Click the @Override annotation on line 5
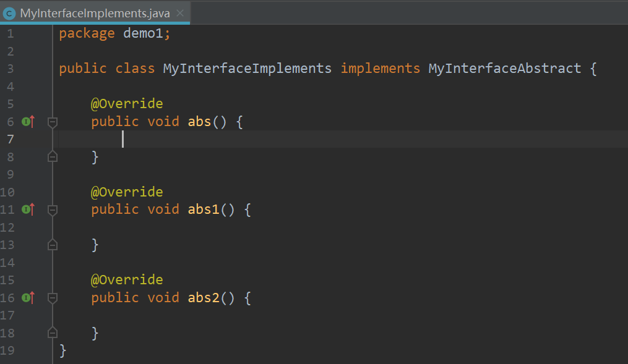Image resolution: width=628 pixels, height=364 pixels. (x=127, y=104)
